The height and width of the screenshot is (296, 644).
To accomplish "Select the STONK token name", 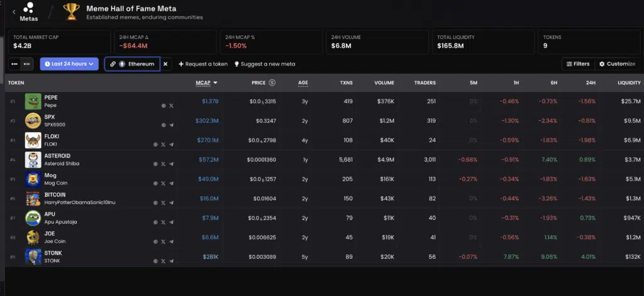I will coord(53,253).
